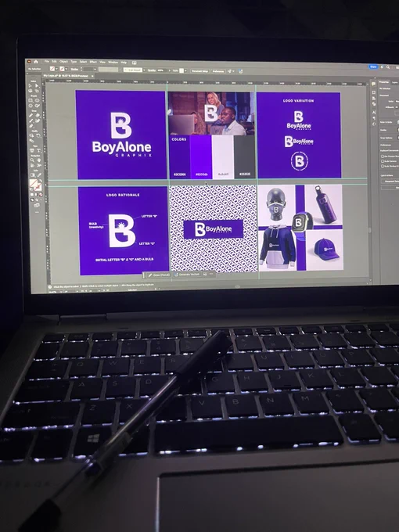
Task: Open the Comments panel icon
Action: point(373,84)
